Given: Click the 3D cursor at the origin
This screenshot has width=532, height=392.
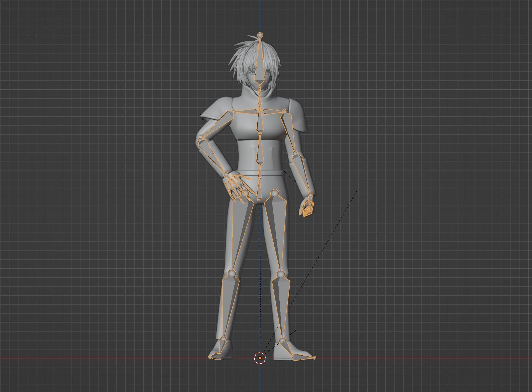Looking at the screenshot, I should click(260, 358).
